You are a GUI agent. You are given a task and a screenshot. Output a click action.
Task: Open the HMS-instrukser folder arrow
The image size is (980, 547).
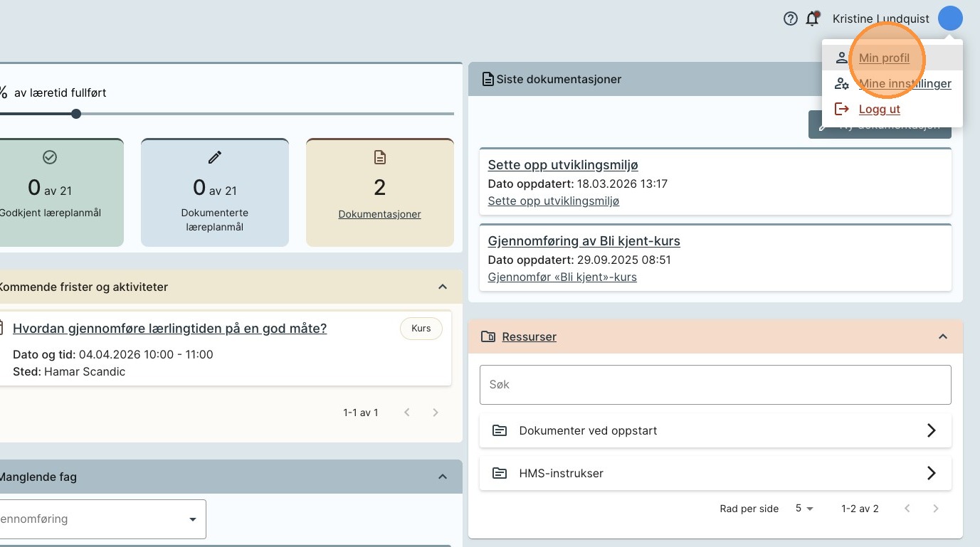click(x=931, y=473)
